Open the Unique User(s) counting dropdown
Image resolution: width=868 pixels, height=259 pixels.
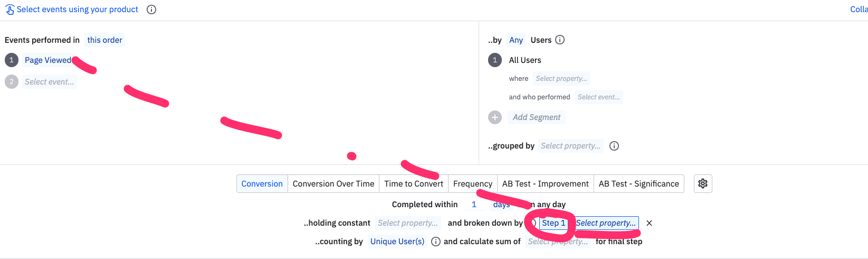(397, 242)
